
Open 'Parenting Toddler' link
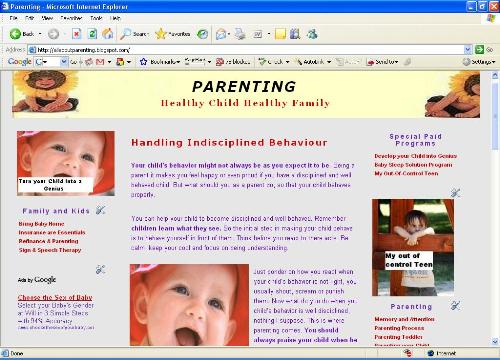[x=398, y=337]
